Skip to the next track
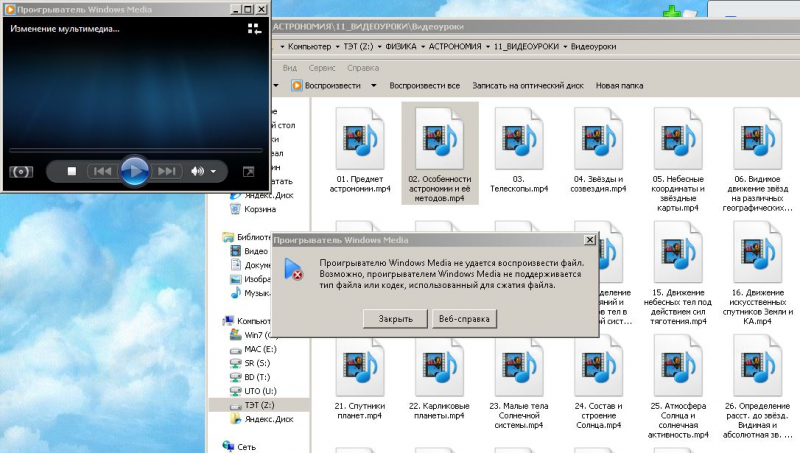Screen dimensions: 800x453 coord(167,172)
